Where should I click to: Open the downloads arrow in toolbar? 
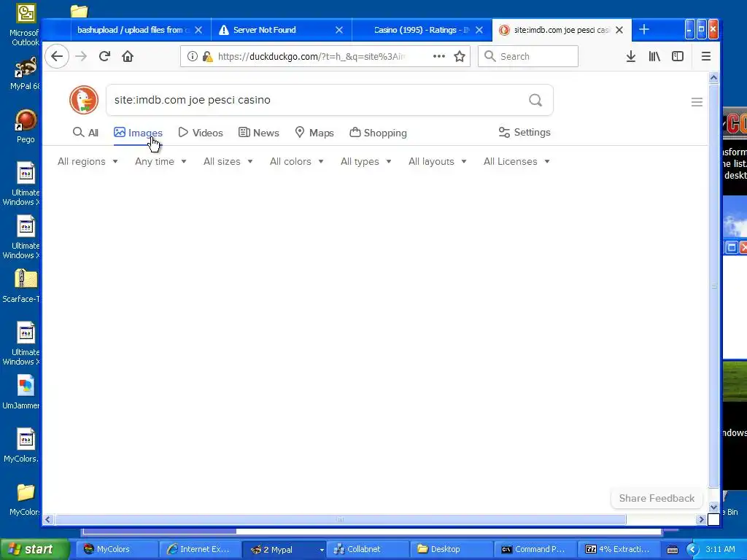631,56
